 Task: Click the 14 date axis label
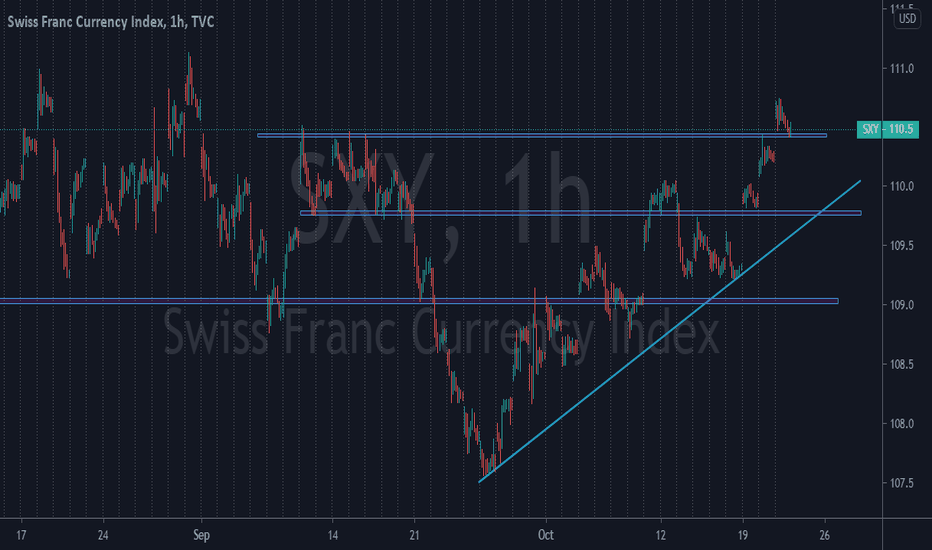(x=333, y=535)
